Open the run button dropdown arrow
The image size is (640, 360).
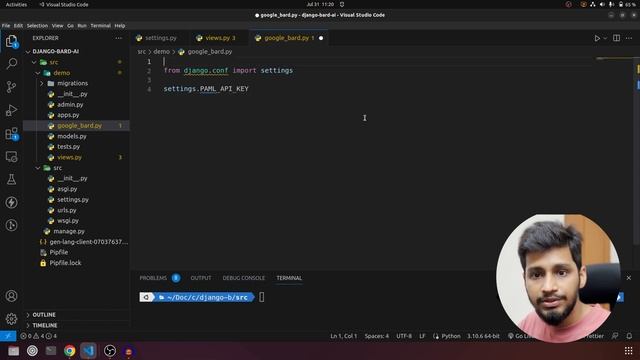605,38
